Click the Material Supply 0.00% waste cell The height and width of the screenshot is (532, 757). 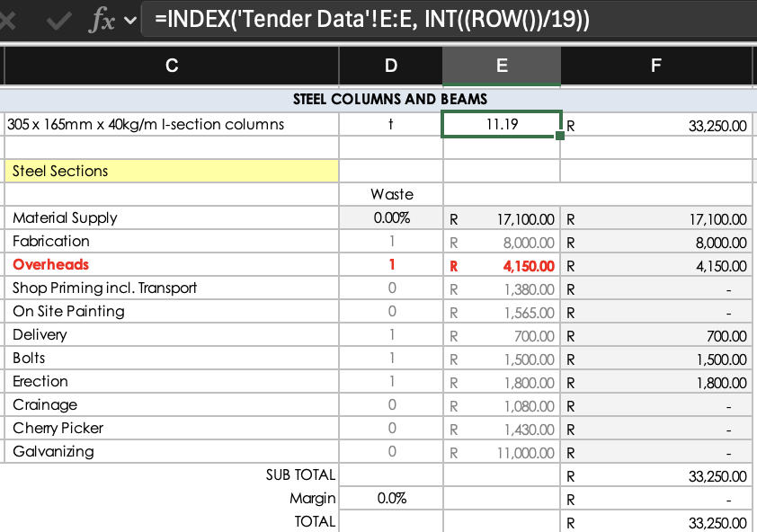(390, 217)
